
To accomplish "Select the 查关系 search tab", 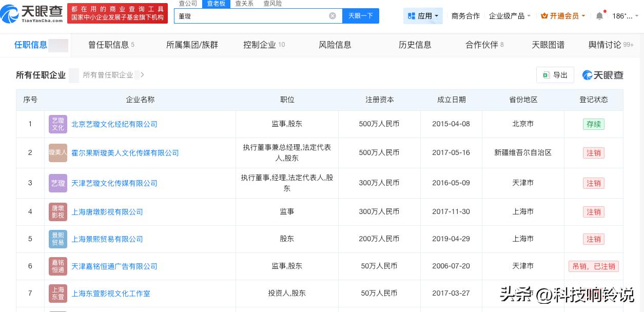I will [244, 4].
